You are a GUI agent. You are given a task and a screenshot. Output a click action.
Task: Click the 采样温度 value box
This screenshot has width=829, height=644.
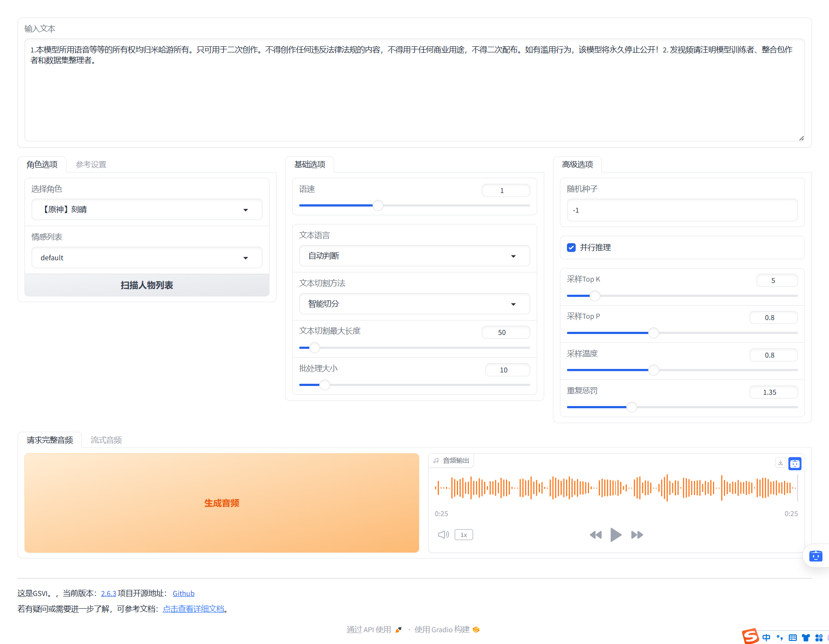tap(774, 355)
